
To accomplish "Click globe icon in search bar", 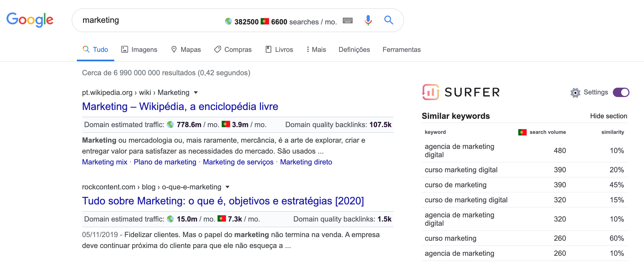I will pos(228,21).
